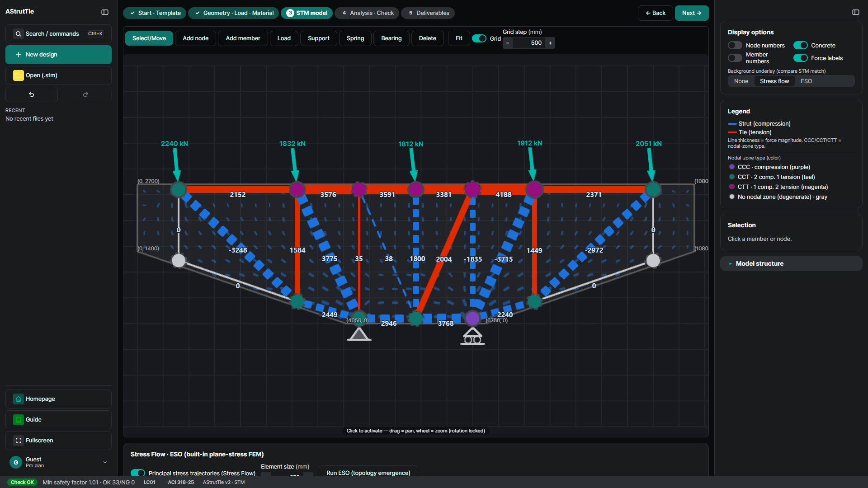Choose the Bearing tool

[x=392, y=38]
